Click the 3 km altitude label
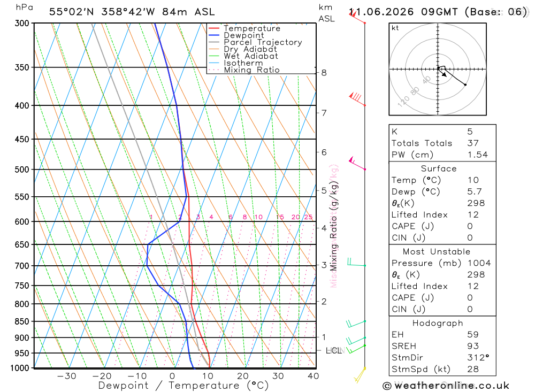Screen dimensions: 535x392 (x=324, y=265)
